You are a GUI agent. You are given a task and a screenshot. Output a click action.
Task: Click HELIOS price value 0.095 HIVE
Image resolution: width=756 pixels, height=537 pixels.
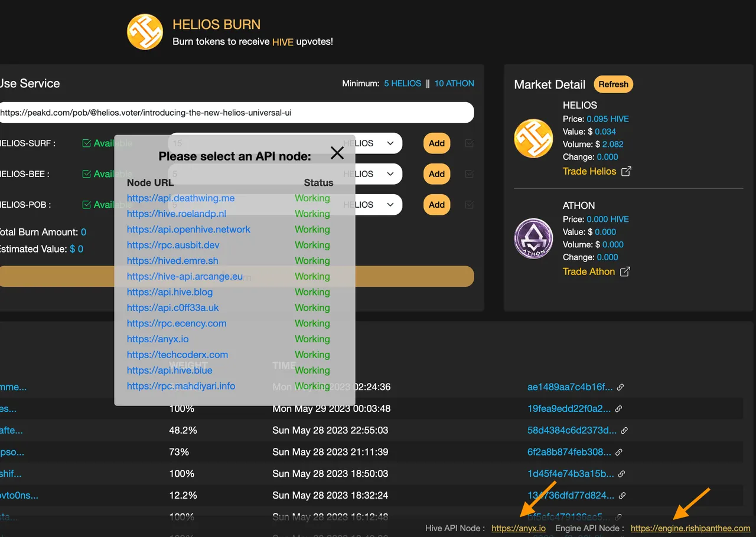pos(608,119)
